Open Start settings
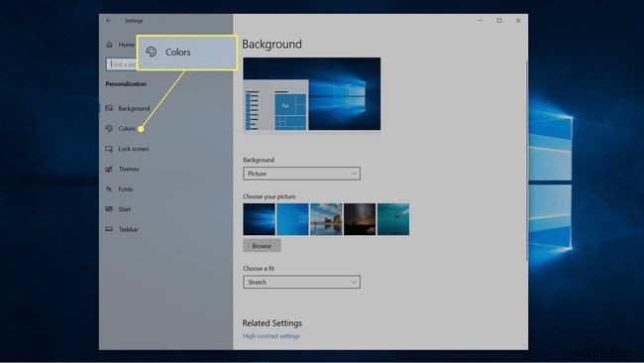644x363 pixels. (125, 209)
